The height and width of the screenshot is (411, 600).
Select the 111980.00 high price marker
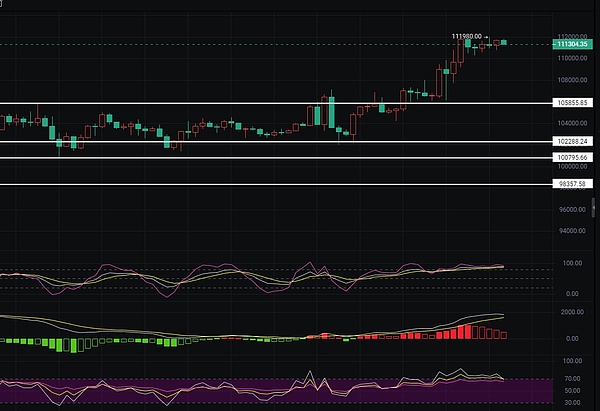(466, 36)
